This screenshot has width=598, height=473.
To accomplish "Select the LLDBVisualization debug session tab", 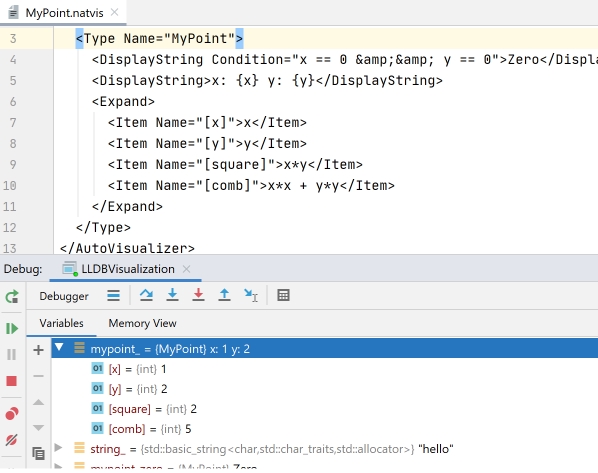I will coord(125,269).
